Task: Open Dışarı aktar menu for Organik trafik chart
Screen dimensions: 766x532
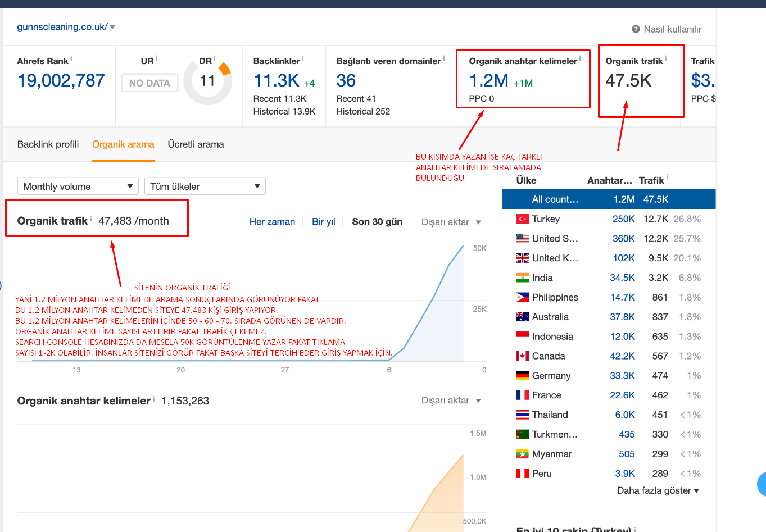Action: click(451, 222)
